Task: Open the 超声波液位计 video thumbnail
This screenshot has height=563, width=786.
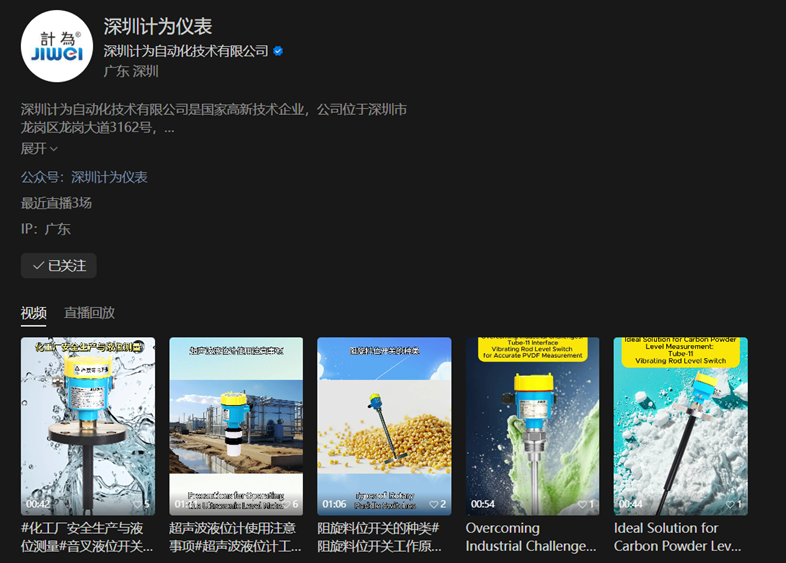Action: [x=236, y=426]
